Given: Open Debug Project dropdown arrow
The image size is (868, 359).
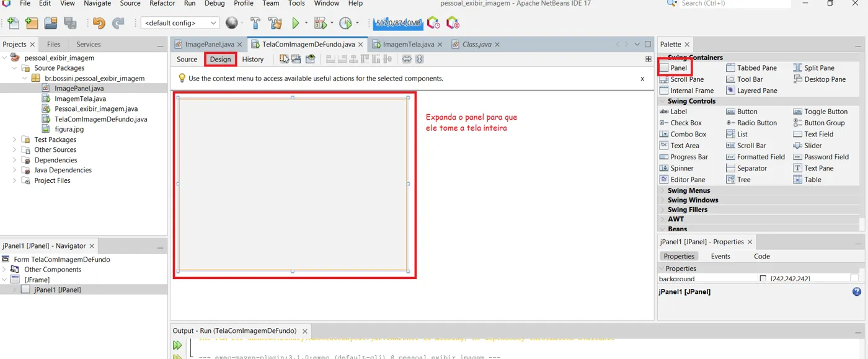Looking at the screenshot, I should pyautogui.click(x=332, y=24).
